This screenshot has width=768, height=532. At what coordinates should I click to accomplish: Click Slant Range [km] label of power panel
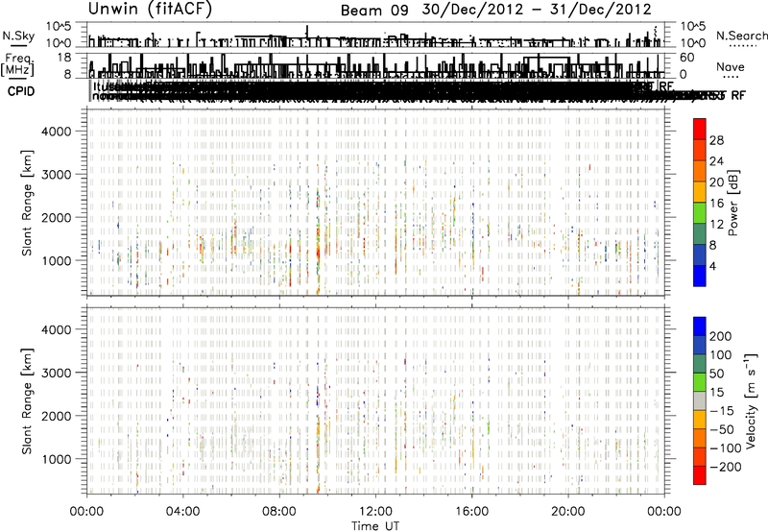pyautogui.click(x=27, y=203)
